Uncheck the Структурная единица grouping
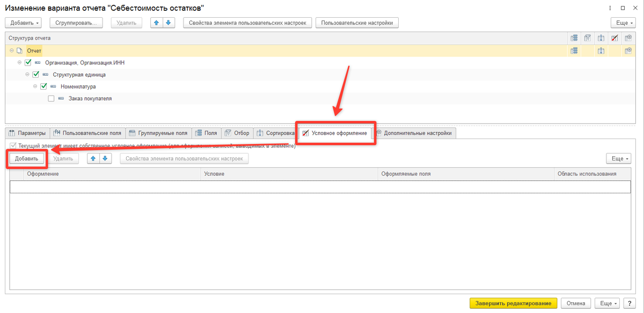The width and height of the screenshot is (644, 313). [x=36, y=75]
